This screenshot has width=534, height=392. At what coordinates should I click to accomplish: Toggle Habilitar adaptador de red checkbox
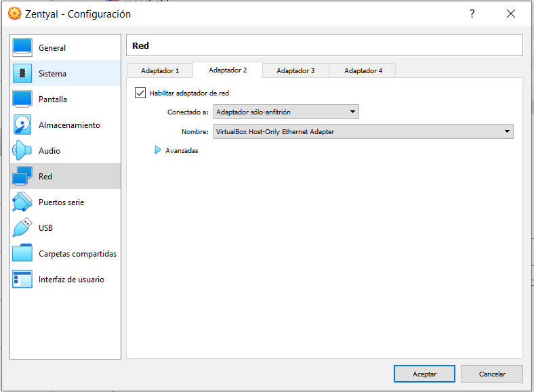[x=140, y=93]
